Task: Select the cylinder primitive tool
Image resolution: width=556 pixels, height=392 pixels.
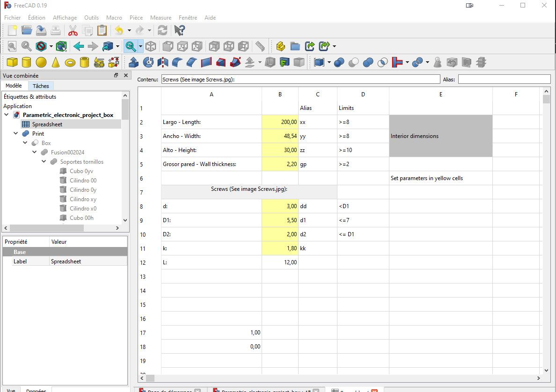Action: pos(27,62)
